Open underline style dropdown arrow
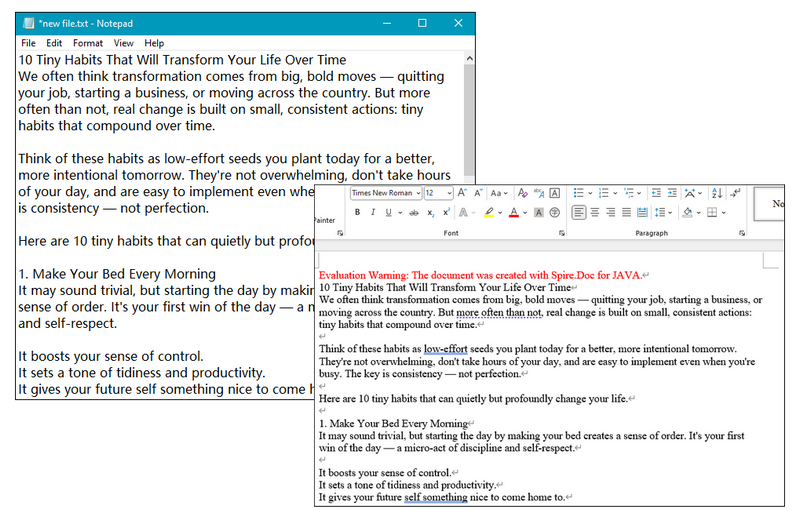This screenshot has width=800, height=528. pyautogui.click(x=400, y=213)
